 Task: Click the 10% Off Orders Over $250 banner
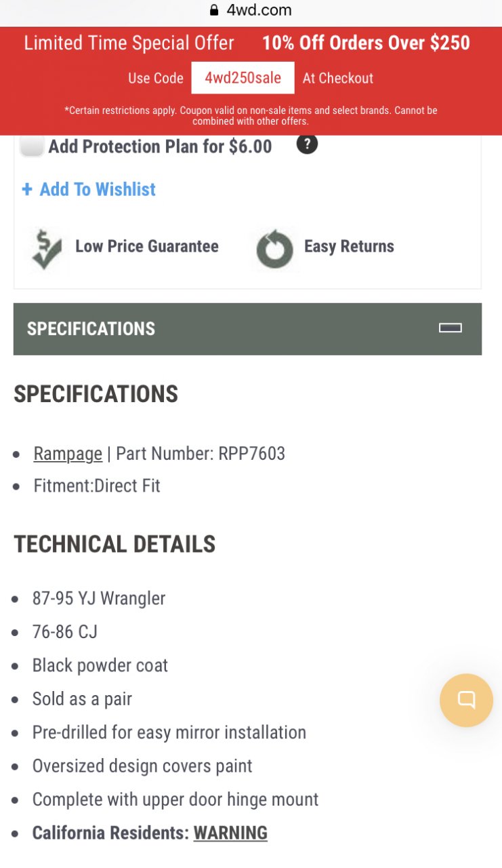(x=366, y=43)
